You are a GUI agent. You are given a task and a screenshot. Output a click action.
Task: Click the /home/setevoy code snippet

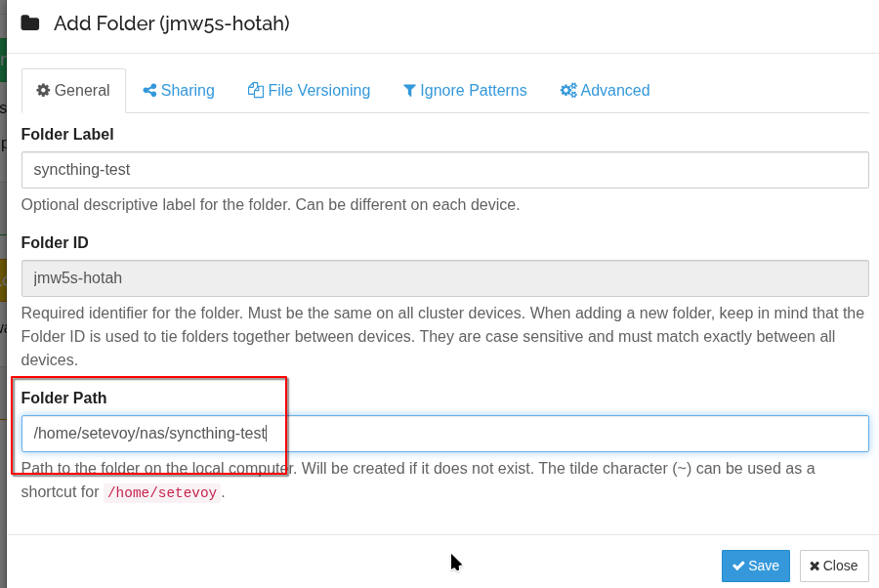[162, 492]
